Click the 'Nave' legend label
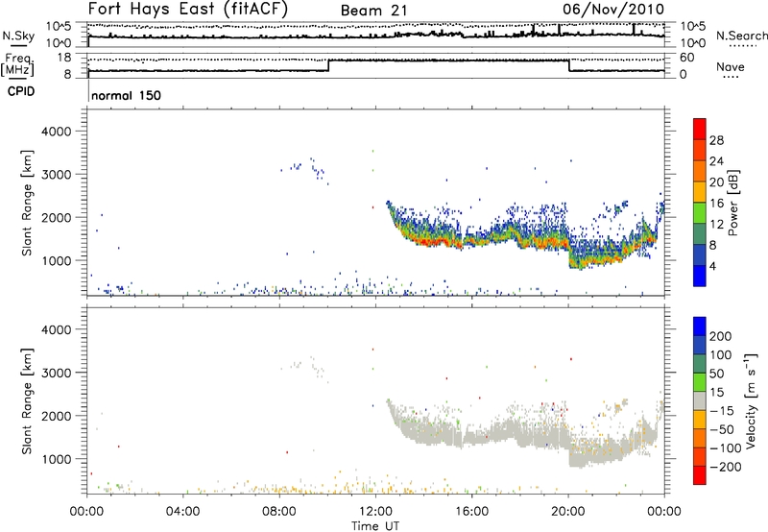Image resolution: width=768 pixels, height=532 pixels. (x=731, y=66)
